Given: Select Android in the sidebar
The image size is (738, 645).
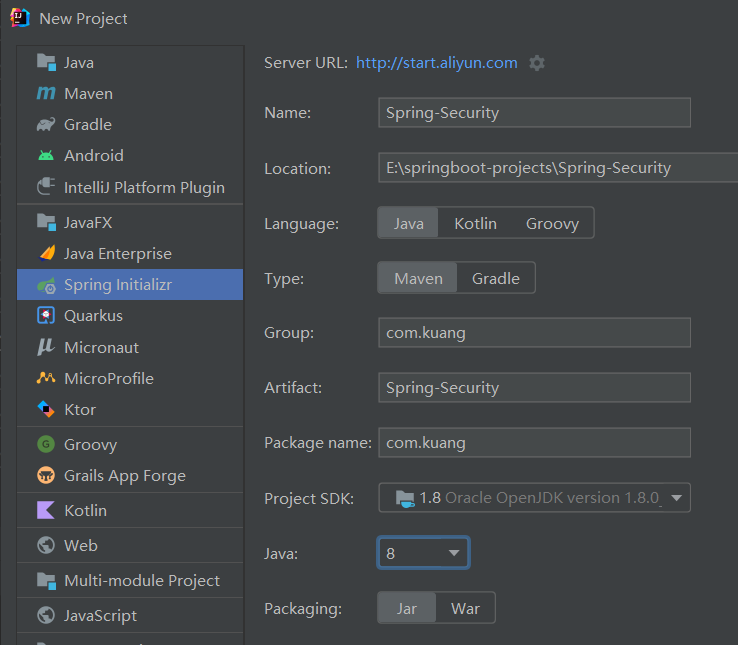Looking at the screenshot, I should 130,155.
